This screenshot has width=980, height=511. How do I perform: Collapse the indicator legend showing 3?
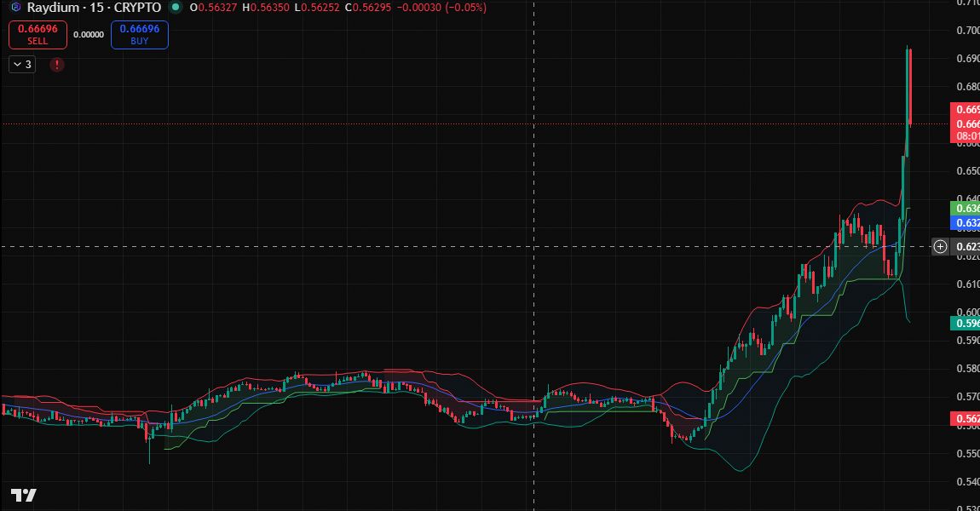[x=22, y=64]
